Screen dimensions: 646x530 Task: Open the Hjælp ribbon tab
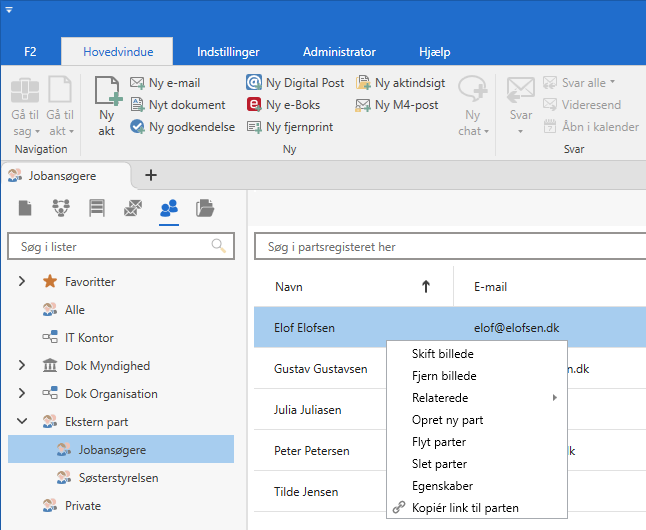click(435, 52)
